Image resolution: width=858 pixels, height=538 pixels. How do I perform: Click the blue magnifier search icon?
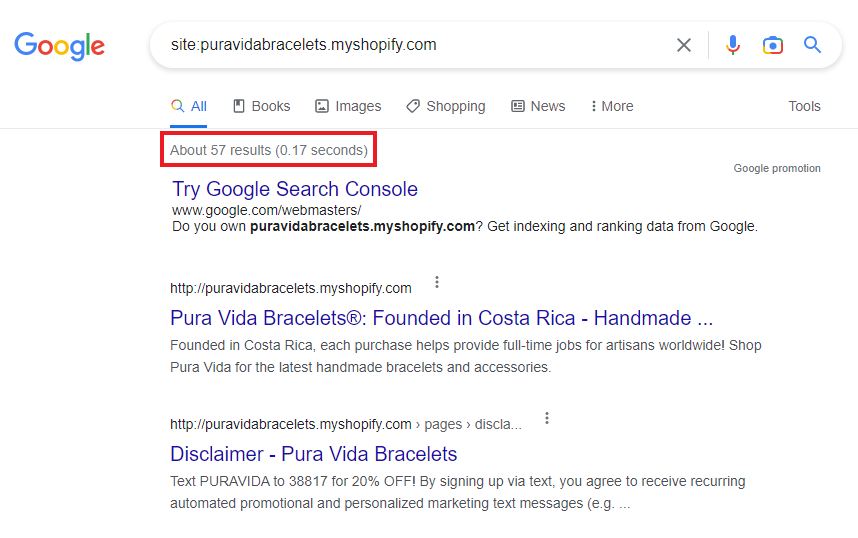click(x=812, y=45)
